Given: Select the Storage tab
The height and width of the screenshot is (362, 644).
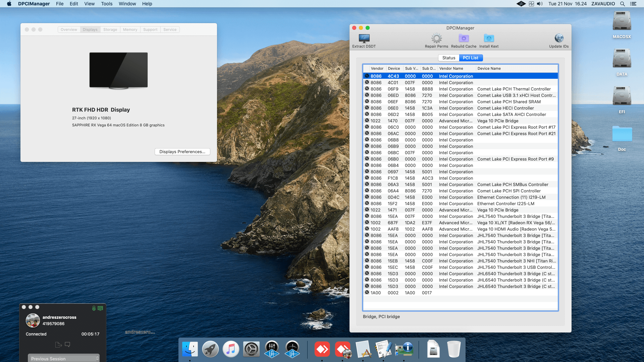Looking at the screenshot, I should [110, 29].
